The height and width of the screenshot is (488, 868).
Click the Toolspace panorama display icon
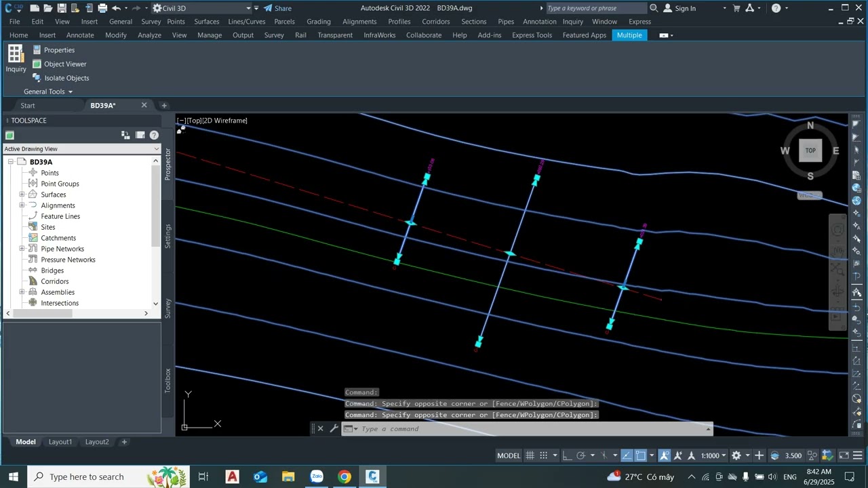click(140, 136)
